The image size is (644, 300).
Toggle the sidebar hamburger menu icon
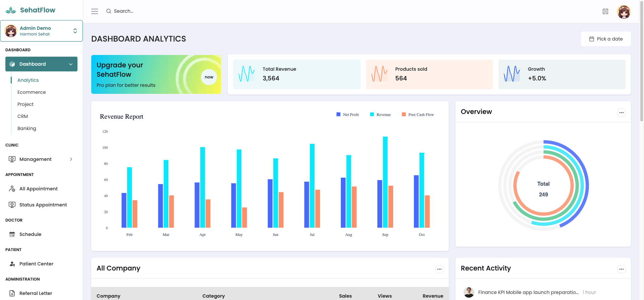(95, 11)
